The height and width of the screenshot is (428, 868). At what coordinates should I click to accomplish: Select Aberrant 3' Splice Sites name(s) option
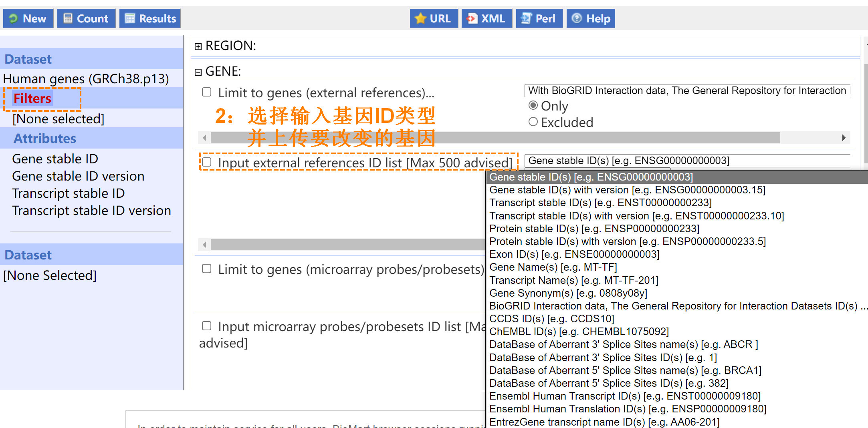(x=677, y=344)
